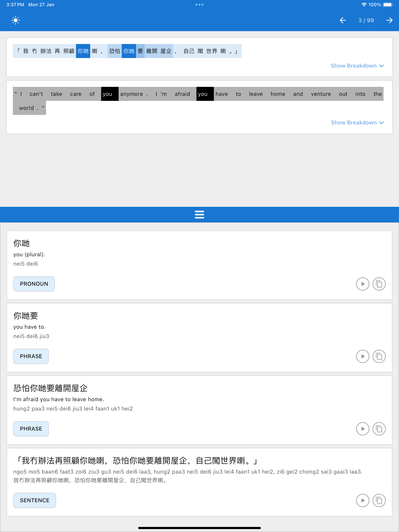
Task: Select second highlighted 'you' after 'afraid'
Action: pyautogui.click(x=205, y=94)
